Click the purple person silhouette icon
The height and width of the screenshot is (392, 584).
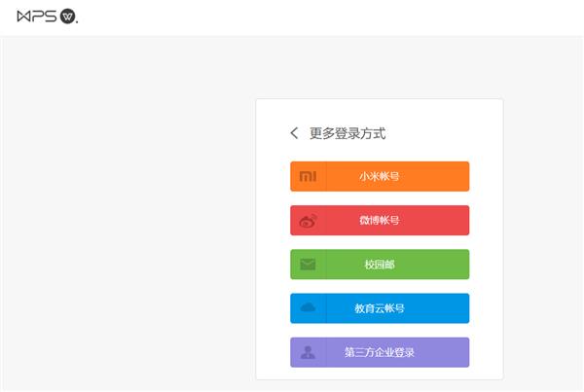pyautogui.click(x=308, y=352)
